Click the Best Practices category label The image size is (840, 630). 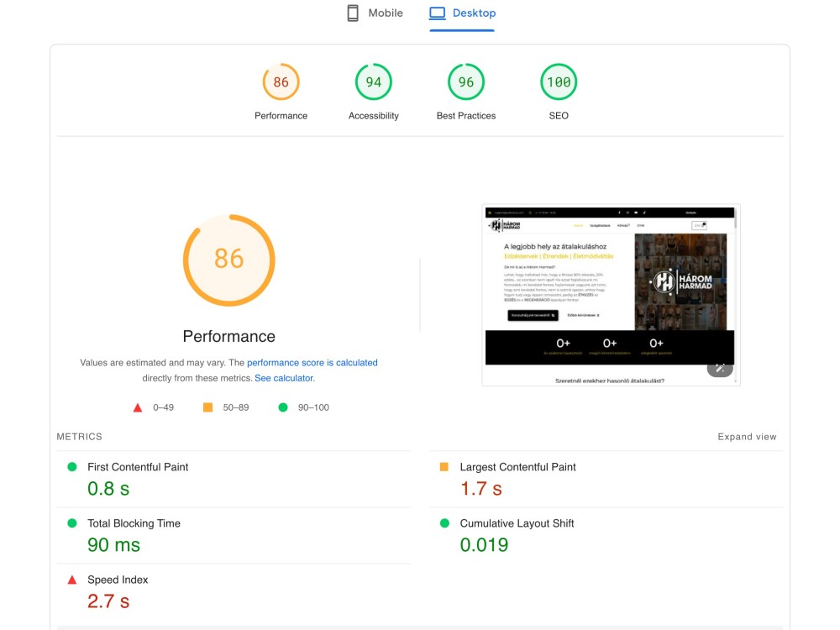point(466,116)
